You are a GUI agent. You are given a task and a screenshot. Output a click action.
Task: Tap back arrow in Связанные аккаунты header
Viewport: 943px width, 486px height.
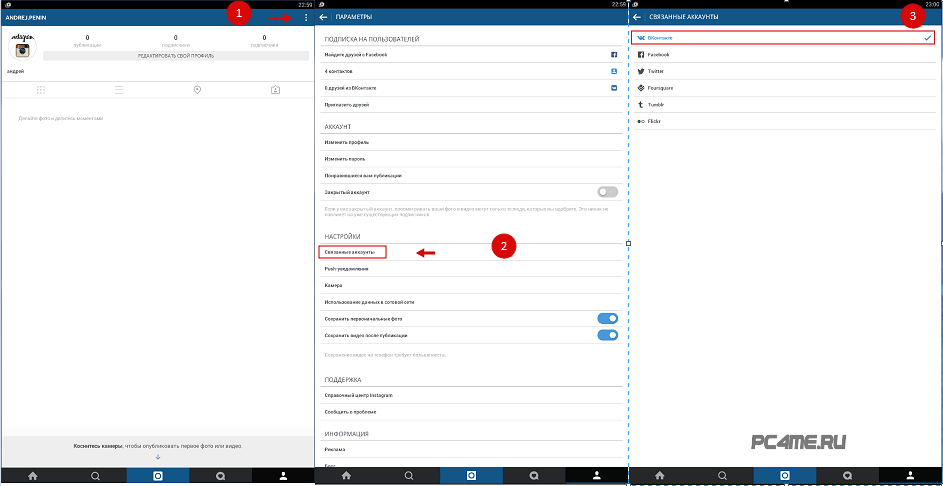(x=637, y=18)
